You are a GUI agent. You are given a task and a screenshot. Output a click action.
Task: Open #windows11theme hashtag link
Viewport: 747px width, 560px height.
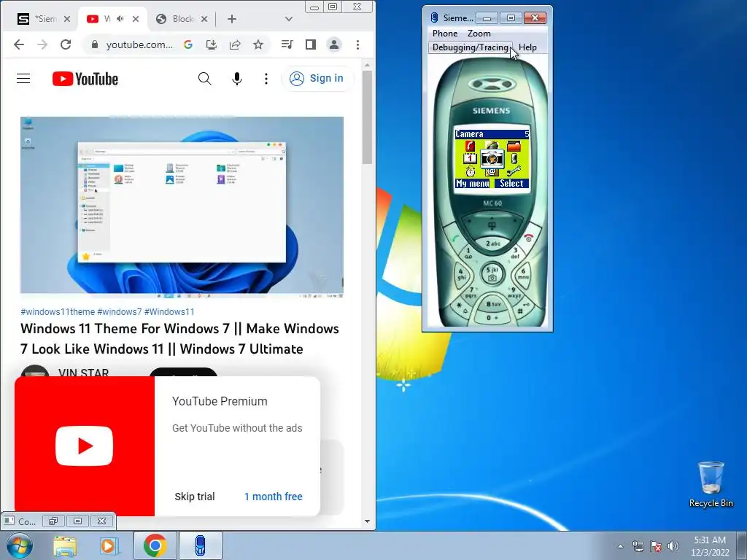58,312
